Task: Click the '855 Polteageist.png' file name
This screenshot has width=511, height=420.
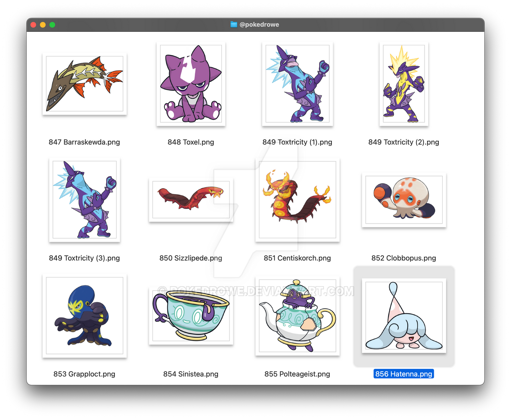Action: 297,374
